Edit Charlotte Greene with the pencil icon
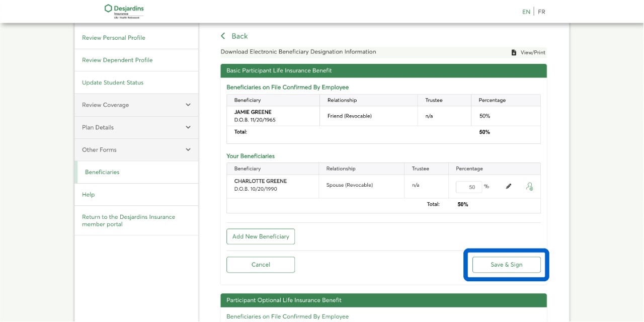This screenshot has height=322, width=644. coord(508,187)
